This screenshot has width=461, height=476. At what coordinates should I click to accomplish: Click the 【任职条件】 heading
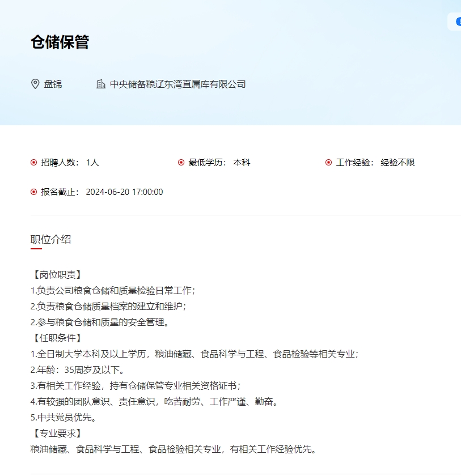pos(57,338)
